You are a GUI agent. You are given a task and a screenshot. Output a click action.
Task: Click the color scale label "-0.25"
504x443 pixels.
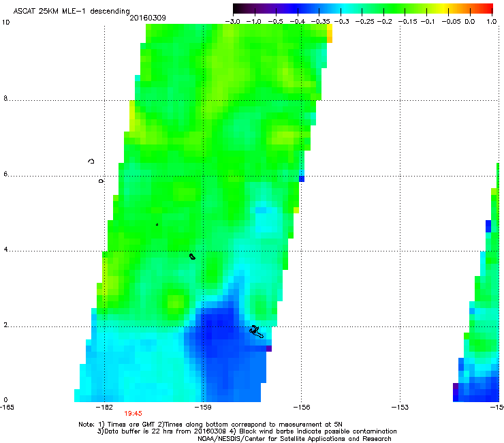[x=365, y=22]
